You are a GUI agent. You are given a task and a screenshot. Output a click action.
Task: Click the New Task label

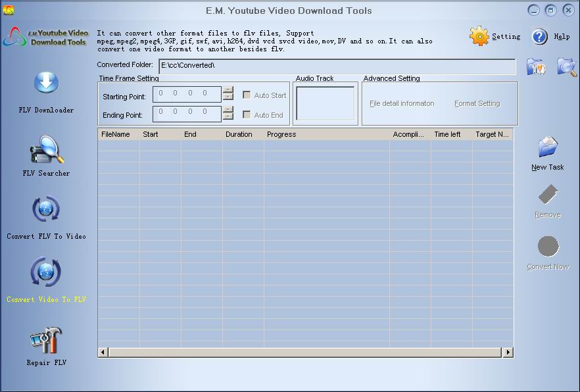[x=548, y=167]
